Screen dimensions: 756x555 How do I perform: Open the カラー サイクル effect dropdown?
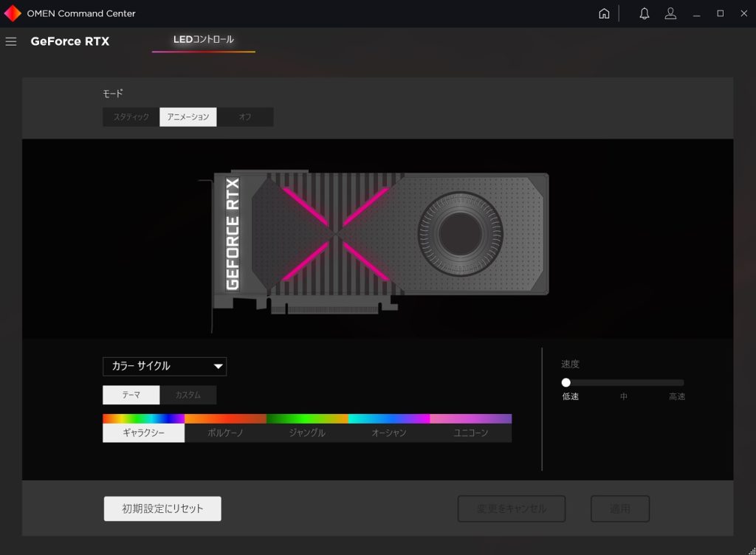click(165, 366)
